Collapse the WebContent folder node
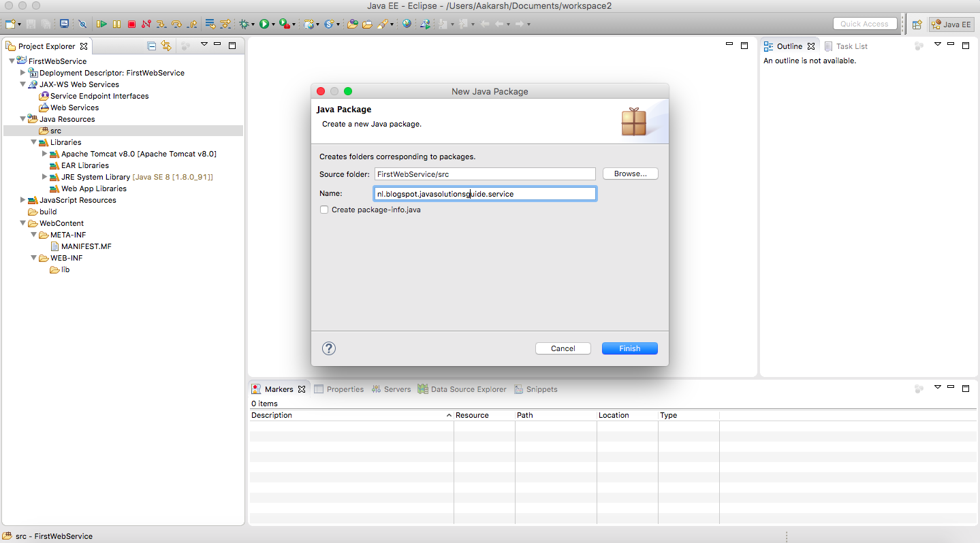 23,223
